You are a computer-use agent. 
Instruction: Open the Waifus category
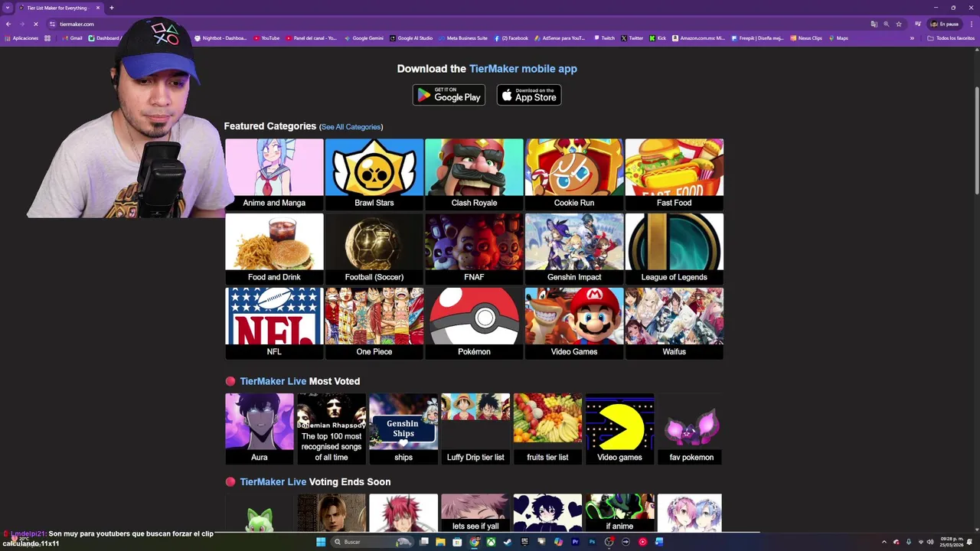674,322
